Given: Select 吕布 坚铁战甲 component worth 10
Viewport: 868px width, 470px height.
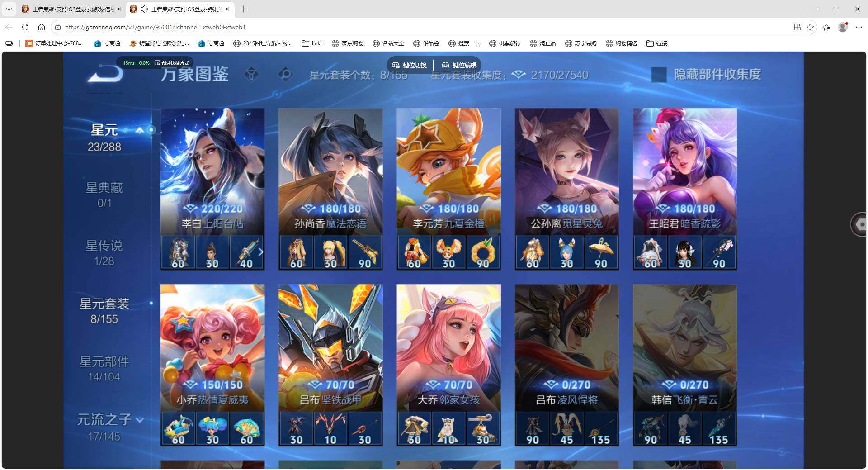Looking at the screenshot, I should pos(330,428).
